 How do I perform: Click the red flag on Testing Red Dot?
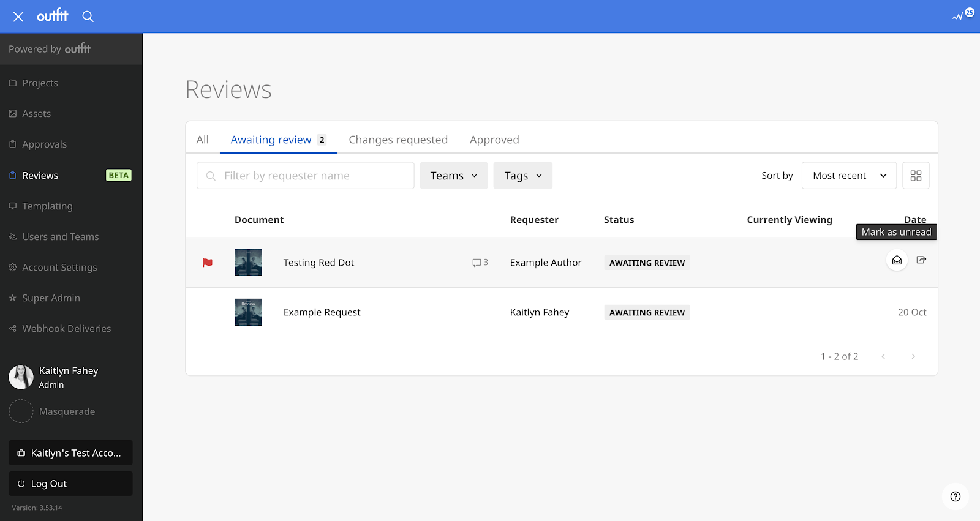[208, 263]
